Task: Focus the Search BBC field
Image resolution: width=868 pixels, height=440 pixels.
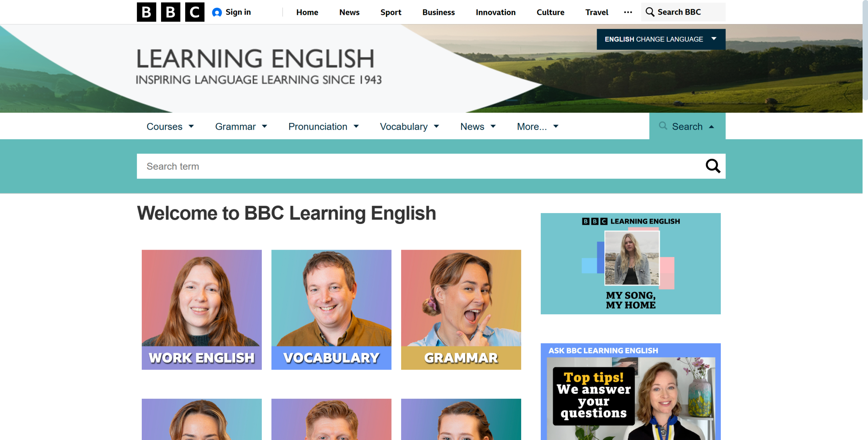Action: (683, 12)
